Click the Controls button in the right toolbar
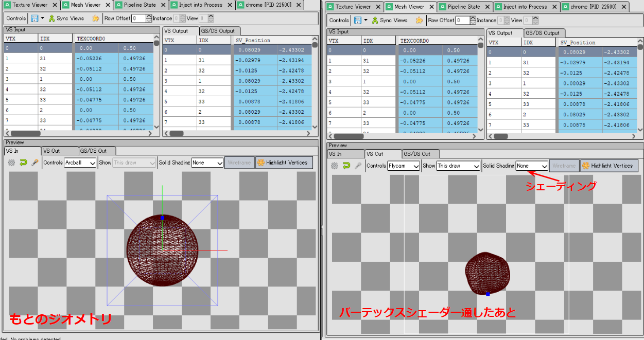The height and width of the screenshot is (340, 644). (339, 20)
